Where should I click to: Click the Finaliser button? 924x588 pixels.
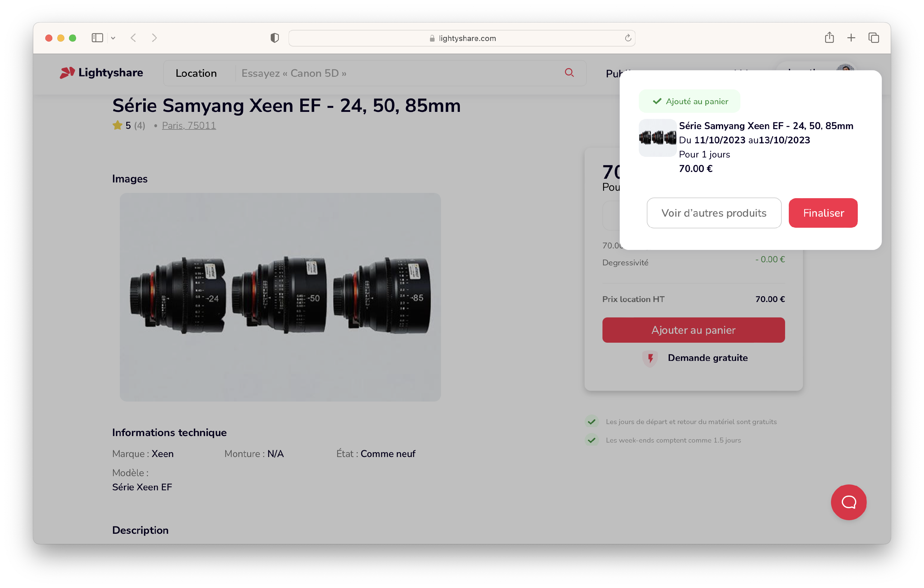click(823, 213)
